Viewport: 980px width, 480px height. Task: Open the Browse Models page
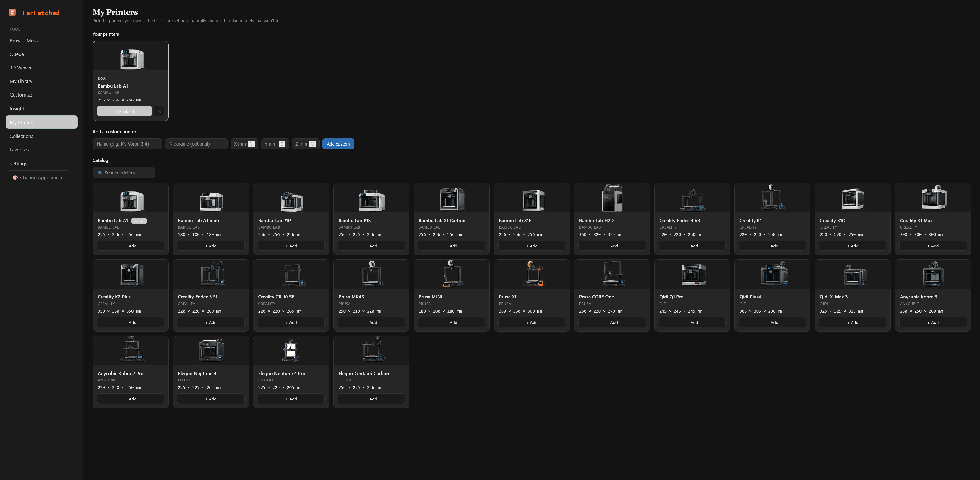pyautogui.click(x=41, y=40)
